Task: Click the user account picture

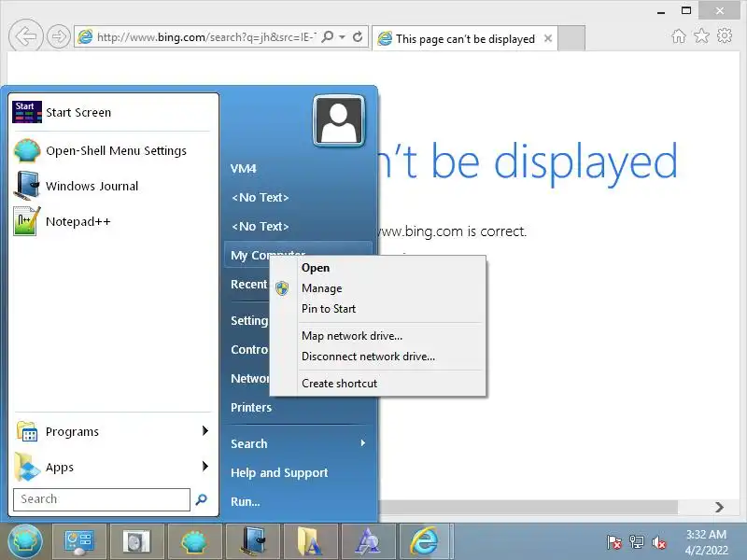Action: point(339,120)
